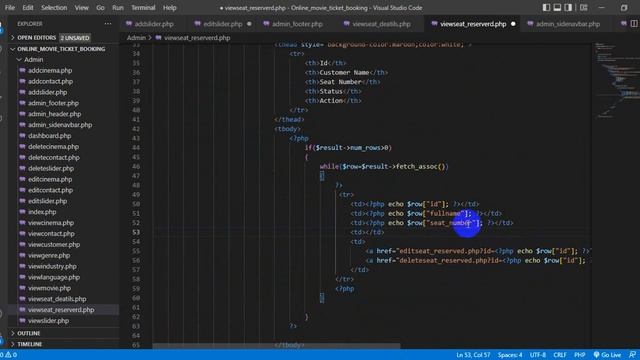This screenshot has height=360, width=640.
Task: Open addcontact.php in explorer
Action: point(50,81)
